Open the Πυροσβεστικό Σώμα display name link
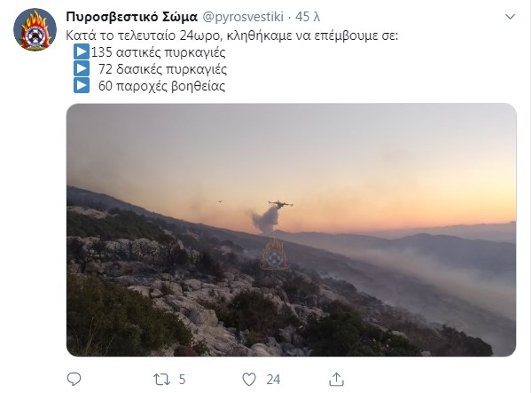This screenshot has width=532, height=393. click(x=131, y=17)
